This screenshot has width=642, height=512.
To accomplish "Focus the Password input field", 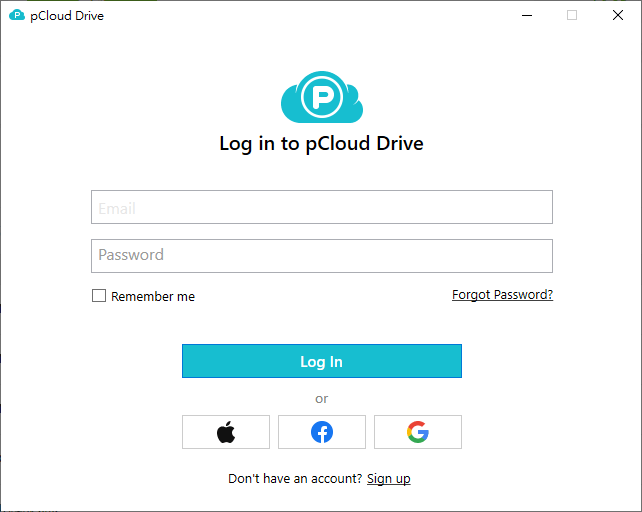I will (322, 256).
